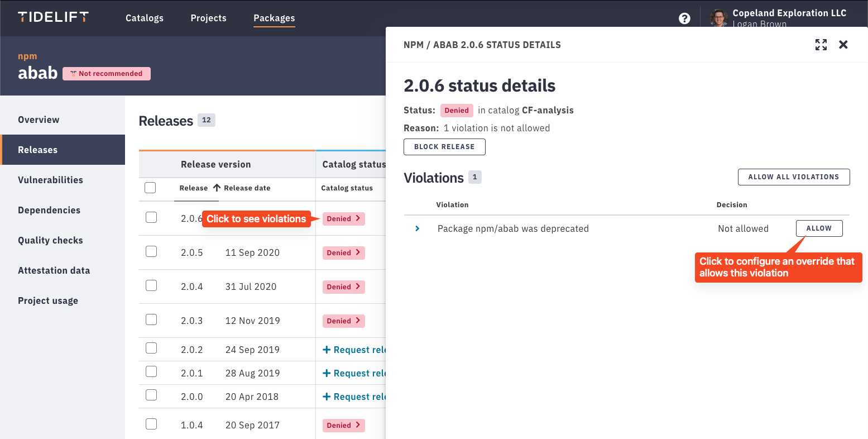Select checkbox for release 2.0.6

[151, 217]
